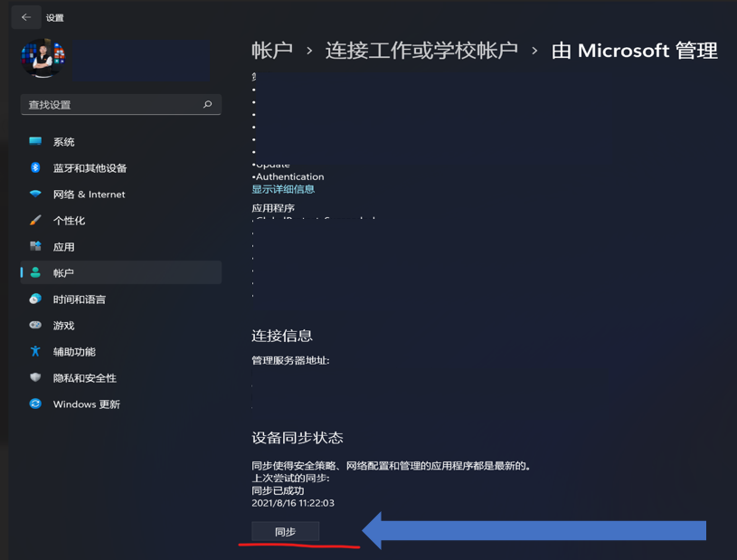Click the 设置 title in the title bar

[54, 15]
